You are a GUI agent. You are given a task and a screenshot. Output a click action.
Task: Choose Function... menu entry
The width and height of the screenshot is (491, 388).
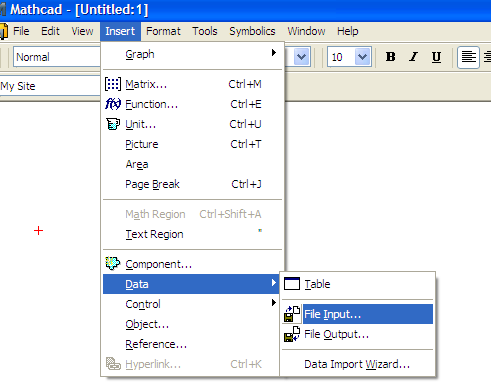[193, 104]
